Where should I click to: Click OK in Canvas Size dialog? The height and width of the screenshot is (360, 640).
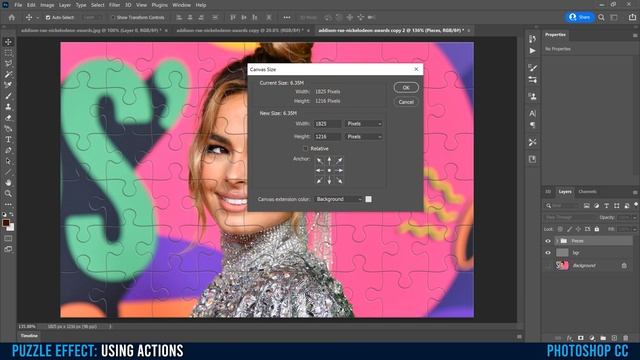click(x=406, y=87)
